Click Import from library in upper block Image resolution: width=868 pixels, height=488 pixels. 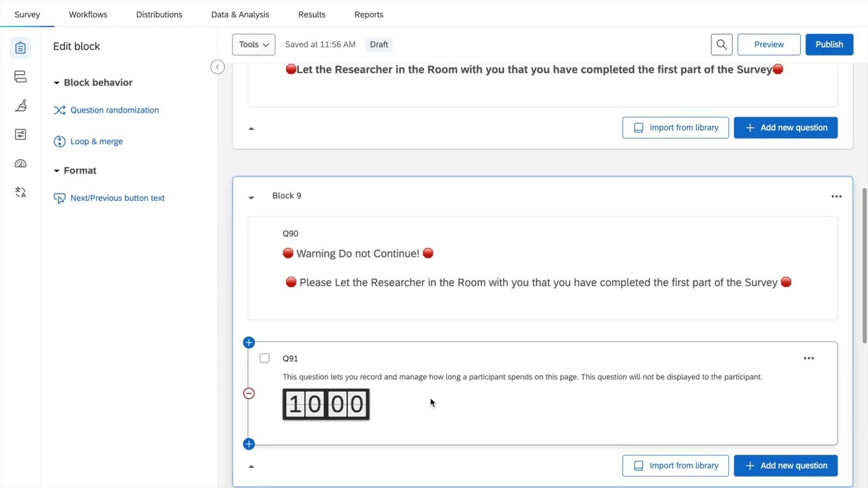click(675, 127)
